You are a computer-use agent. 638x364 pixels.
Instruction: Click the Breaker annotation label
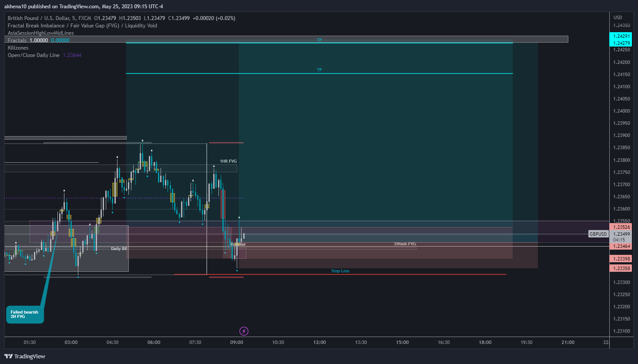tap(238, 244)
